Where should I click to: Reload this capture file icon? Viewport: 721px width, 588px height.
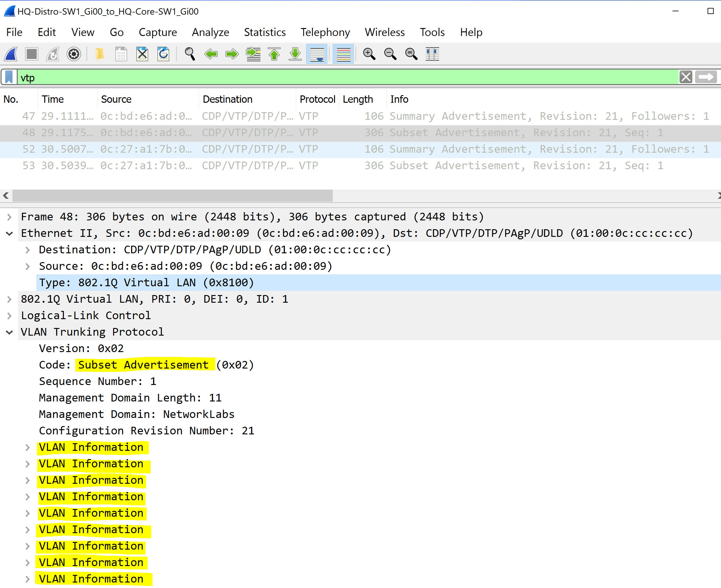(x=163, y=54)
